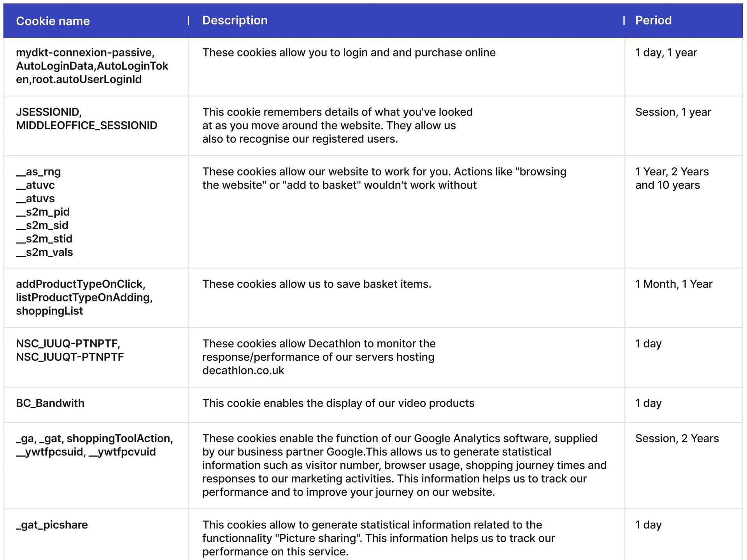
Task: Click the 'Session, 1 year' period cell
Action: pos(673,112)
